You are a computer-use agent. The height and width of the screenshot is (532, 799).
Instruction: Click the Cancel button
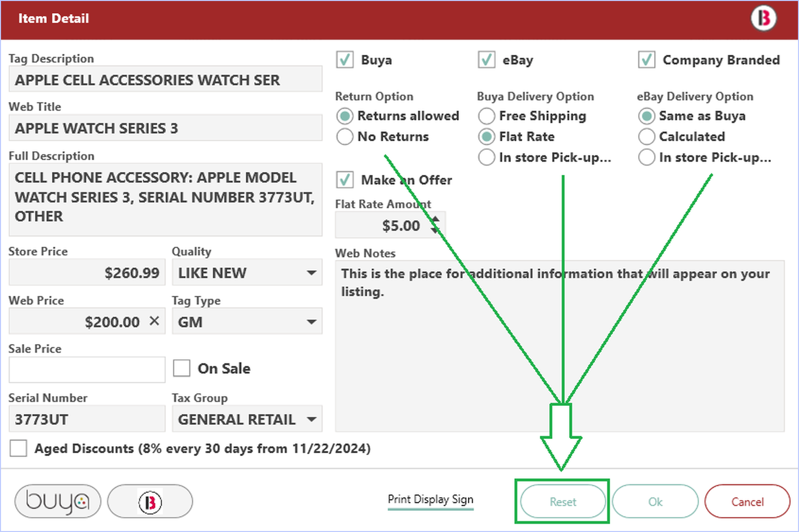(x=747, y=501)
